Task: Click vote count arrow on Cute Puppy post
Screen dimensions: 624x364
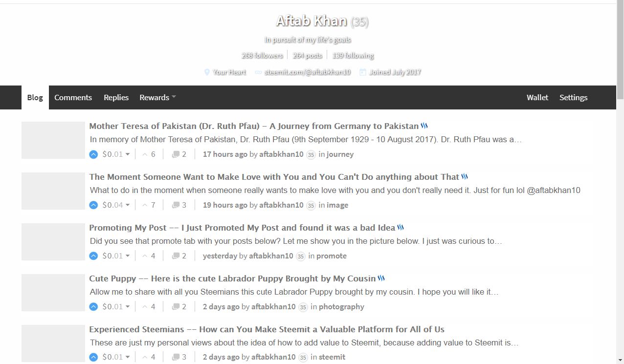Action: point(145,307)
